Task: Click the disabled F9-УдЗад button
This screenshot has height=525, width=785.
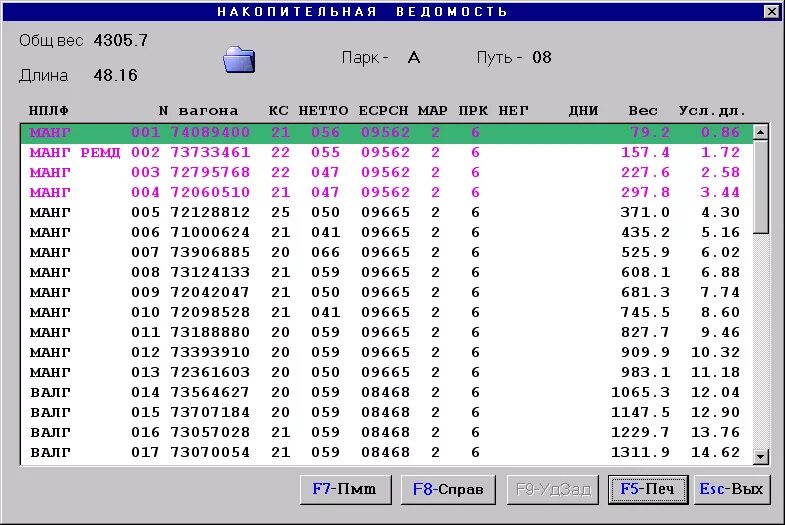Action: [553, 489]
